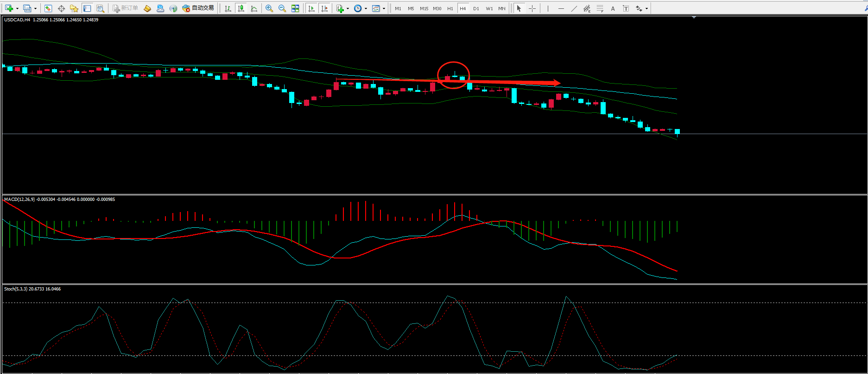Open the indicators list dropdown arrow
This screenshot has height=374, width=868.
[x=348, y=8]
